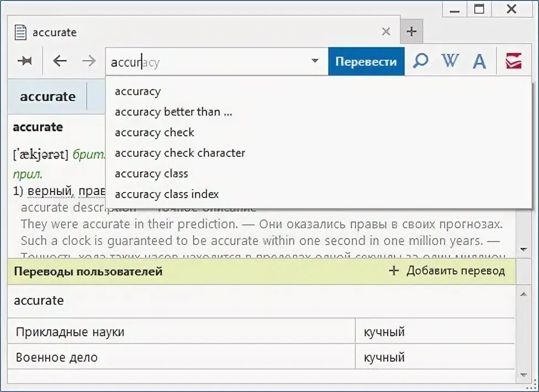Click down arrow of user translations scrollbar
The height and width of the screenshot is (392, 539).
coord(524,375)
